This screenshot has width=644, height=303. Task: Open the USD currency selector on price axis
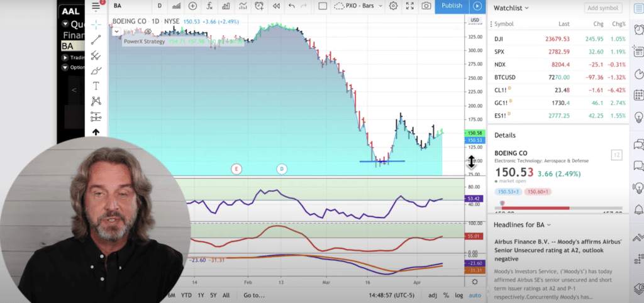pyautogui.click(x=475, y=20)
